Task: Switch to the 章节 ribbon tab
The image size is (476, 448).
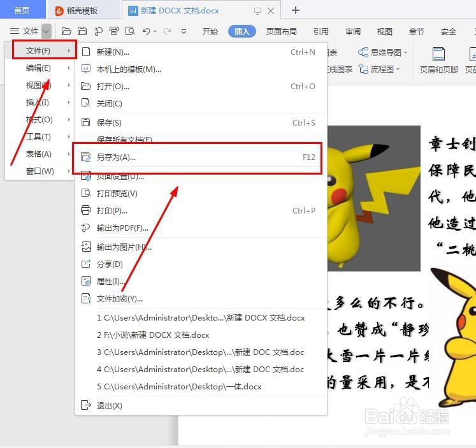Action: coord(417,31)
